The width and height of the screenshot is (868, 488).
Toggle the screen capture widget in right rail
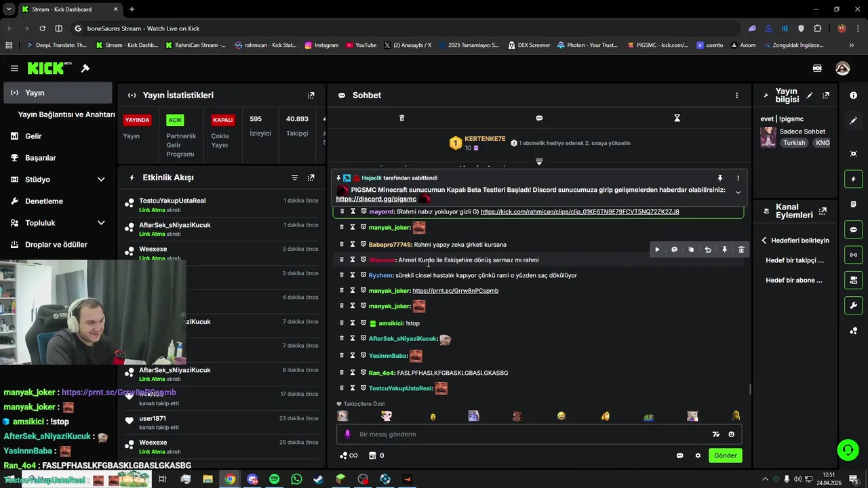853,154
